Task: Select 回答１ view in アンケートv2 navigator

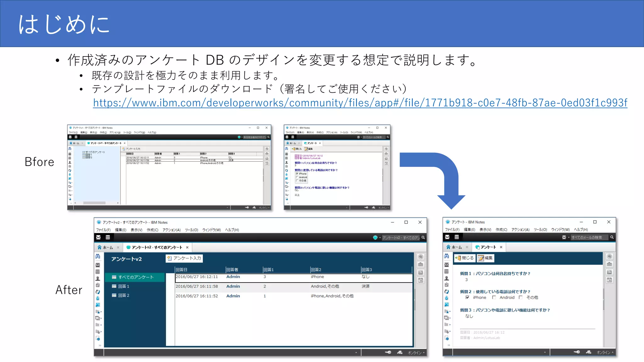Action: (120, 286)
